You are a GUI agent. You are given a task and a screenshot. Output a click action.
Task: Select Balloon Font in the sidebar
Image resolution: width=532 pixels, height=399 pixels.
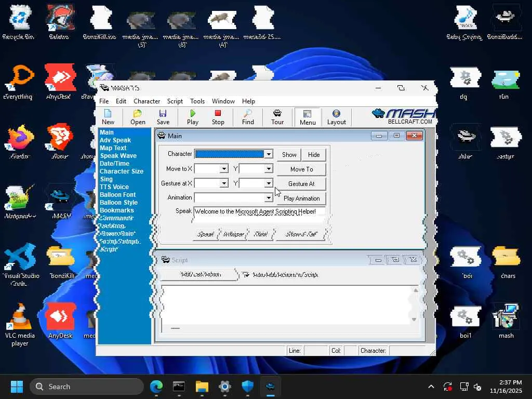click(117, 195)
